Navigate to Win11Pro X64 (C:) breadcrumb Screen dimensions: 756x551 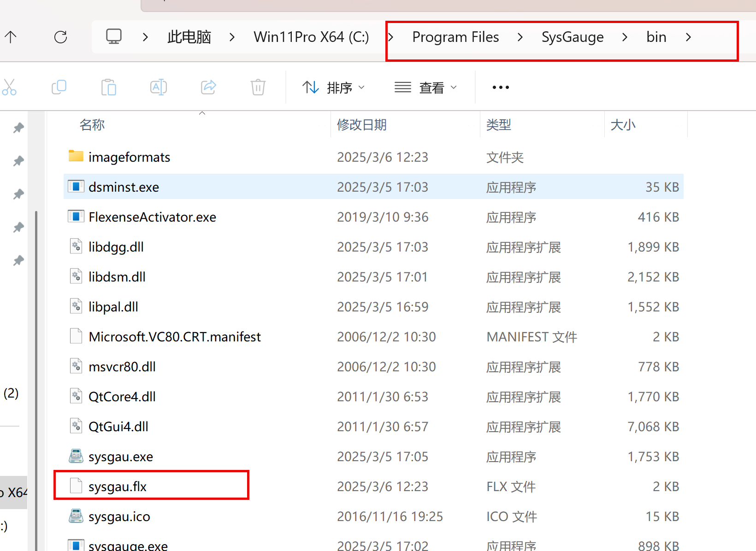point(311,37)
